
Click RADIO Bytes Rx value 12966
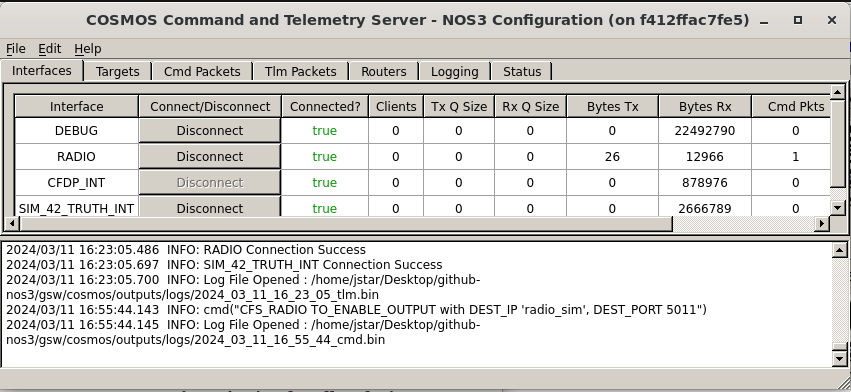coord(704,157)
